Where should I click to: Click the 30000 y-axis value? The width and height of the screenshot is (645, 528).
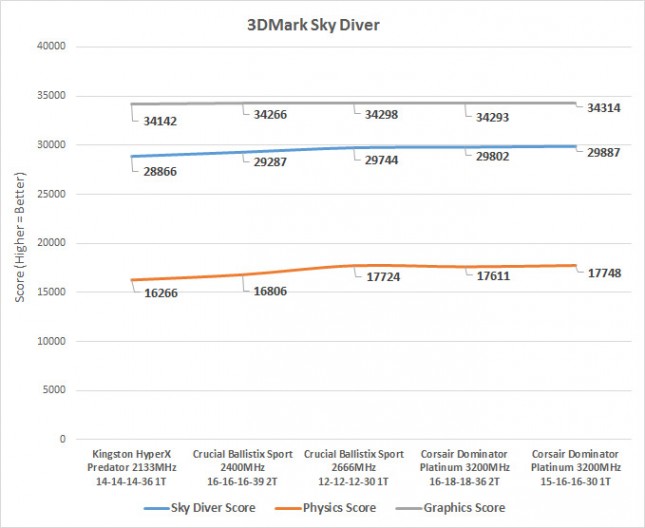[51, 145]
